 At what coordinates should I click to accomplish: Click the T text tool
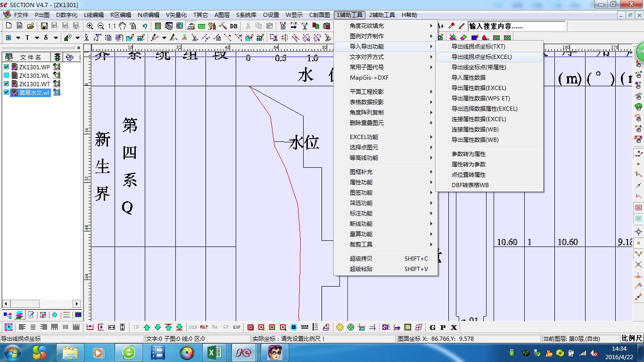click(x=27, y=38)
